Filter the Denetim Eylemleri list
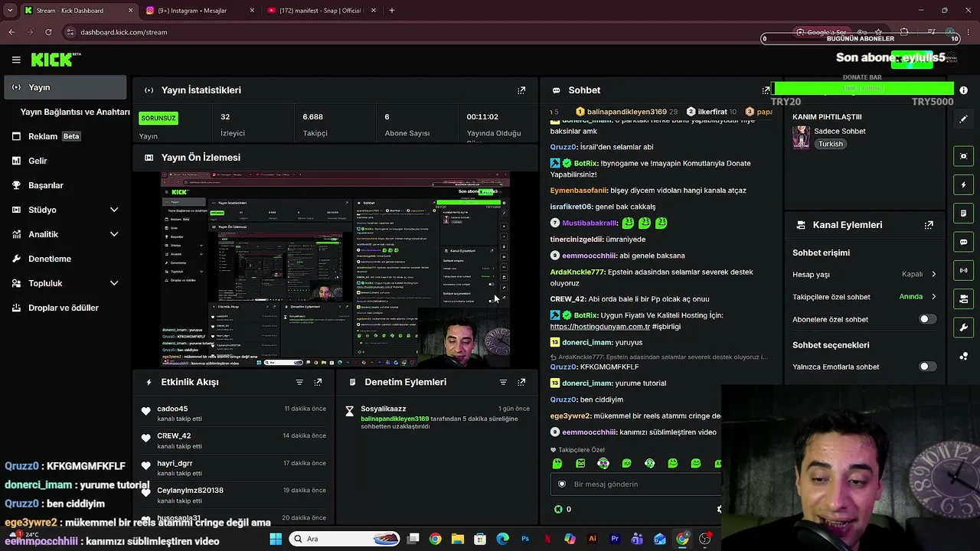The height and width of the screenshot is (551, 980). click(503, 382)
